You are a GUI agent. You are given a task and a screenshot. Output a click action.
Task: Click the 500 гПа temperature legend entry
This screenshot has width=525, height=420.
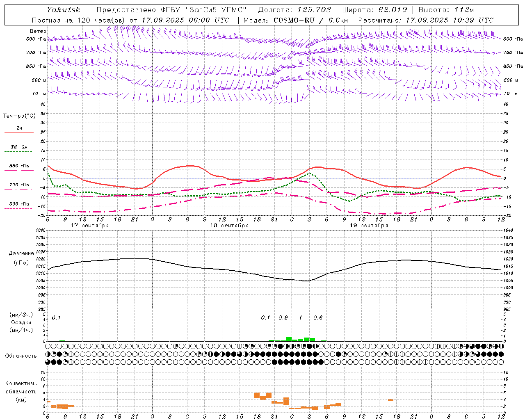[19, 204]
